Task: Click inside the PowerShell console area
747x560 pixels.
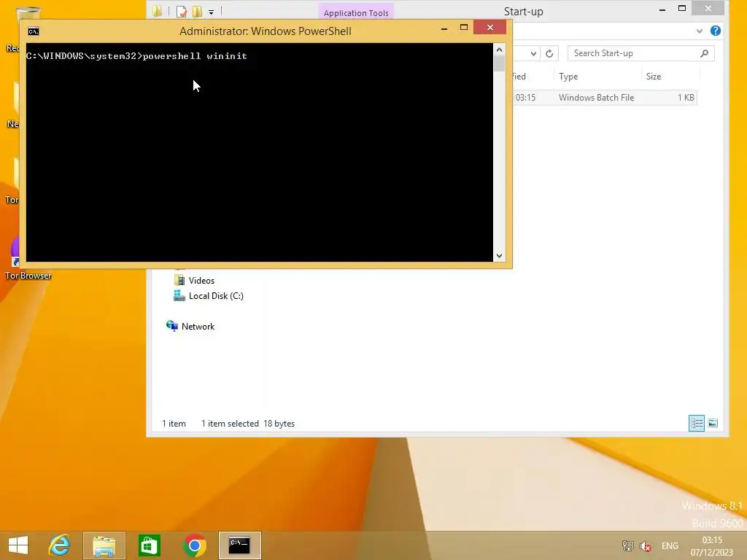Action: 259,152
